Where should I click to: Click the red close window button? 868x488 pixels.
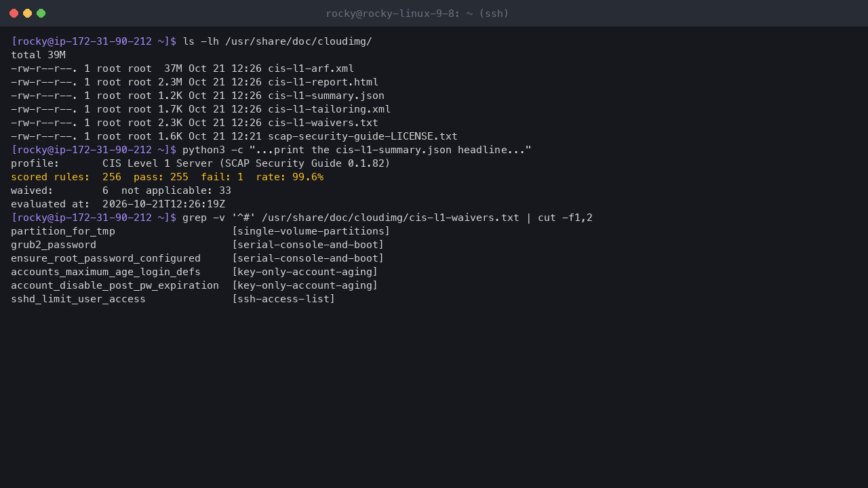pos(14,13)
